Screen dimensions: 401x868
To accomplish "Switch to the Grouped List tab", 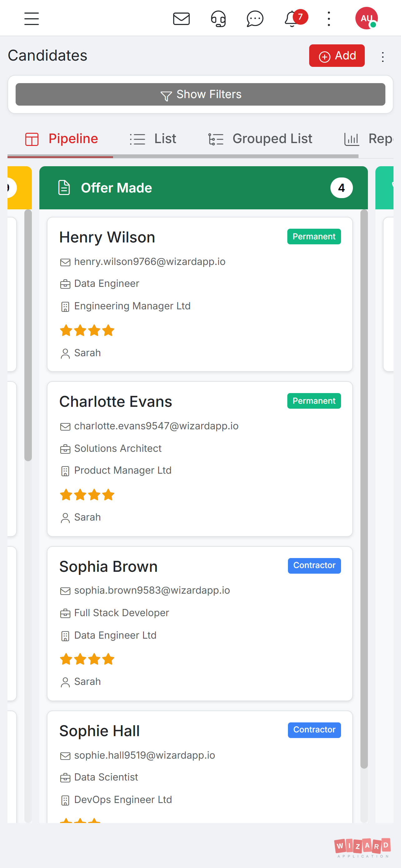I will [260, 139].
